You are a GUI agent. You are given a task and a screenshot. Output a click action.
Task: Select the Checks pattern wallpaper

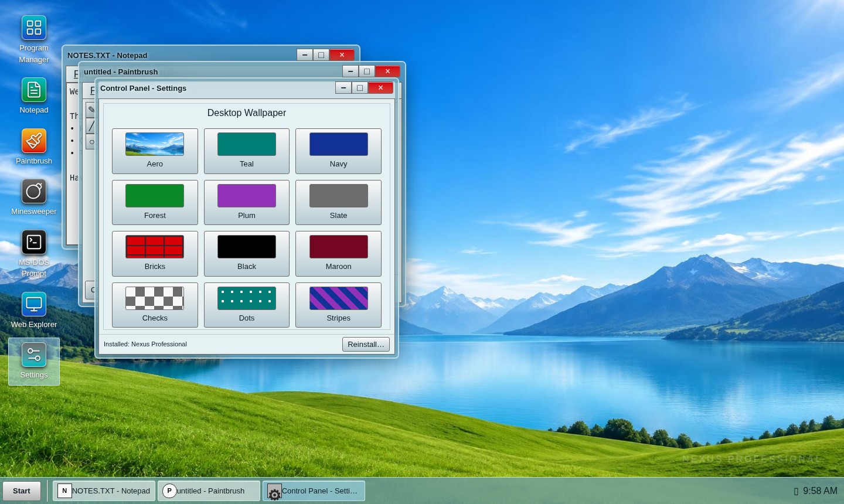click(155, 305)
